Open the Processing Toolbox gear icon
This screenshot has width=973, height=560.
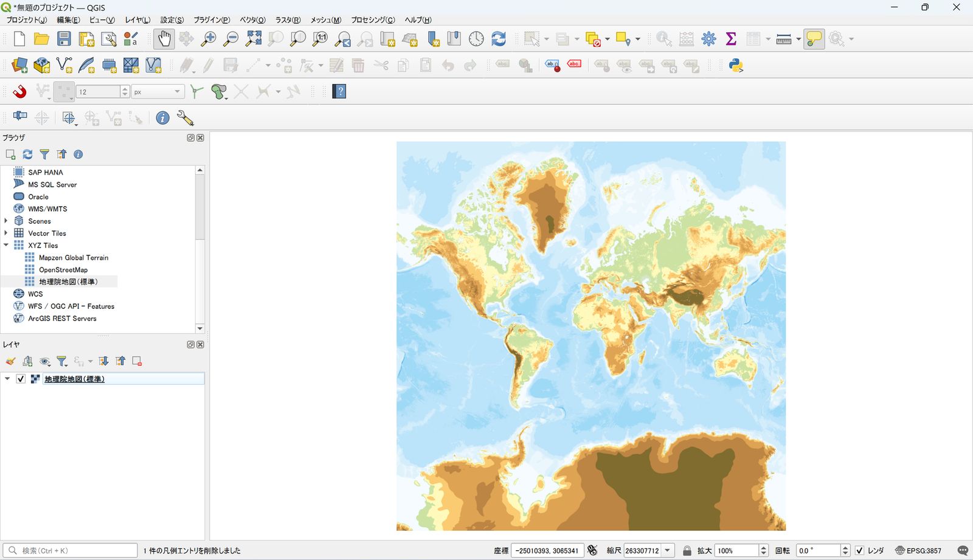pyautogui.click(x=708, y=39)
